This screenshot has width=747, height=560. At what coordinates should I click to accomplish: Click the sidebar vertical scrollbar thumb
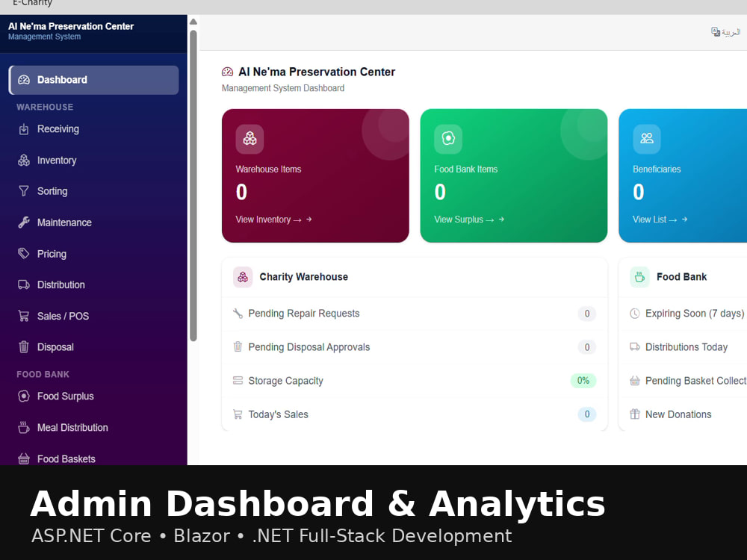tap(193, 186)
